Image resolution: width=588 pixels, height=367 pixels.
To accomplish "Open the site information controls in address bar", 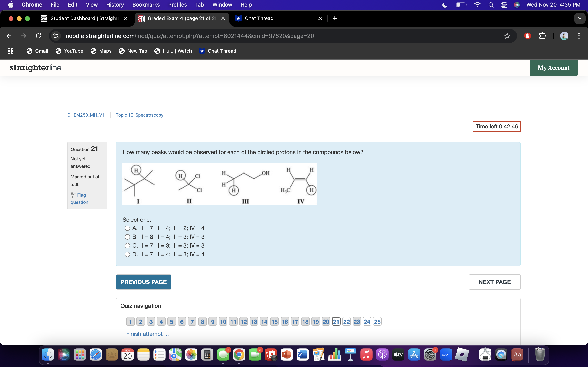I will [55, 36].
